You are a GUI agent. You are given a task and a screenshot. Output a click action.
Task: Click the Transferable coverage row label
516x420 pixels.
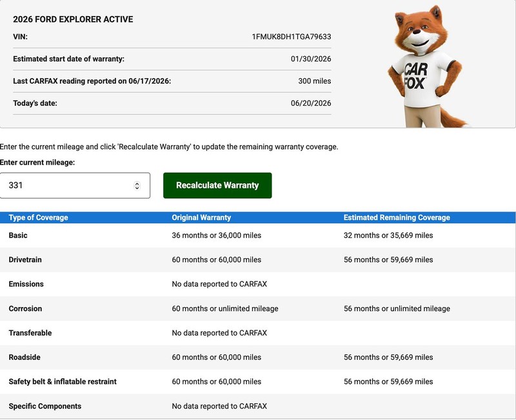pos(30,333)
